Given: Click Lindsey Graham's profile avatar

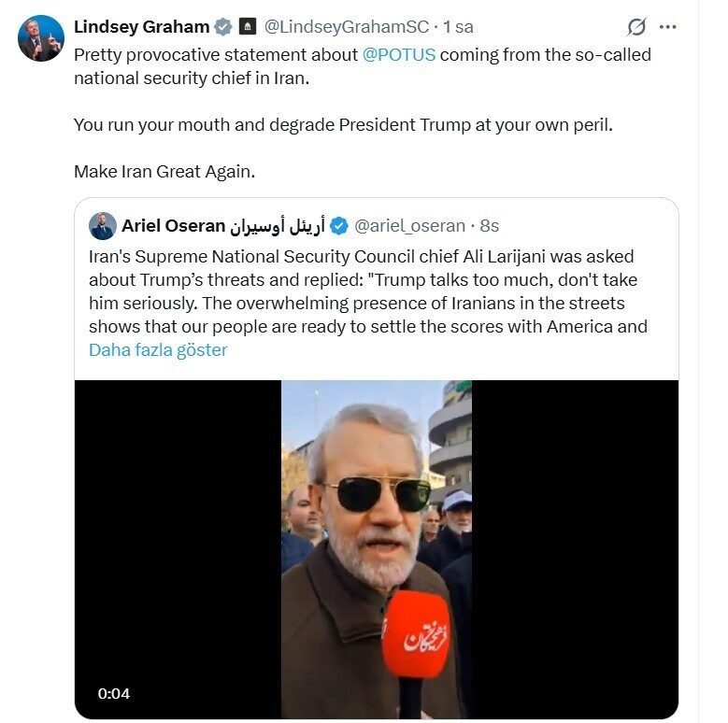Looking at the screenshot, I should coord(40,38).
